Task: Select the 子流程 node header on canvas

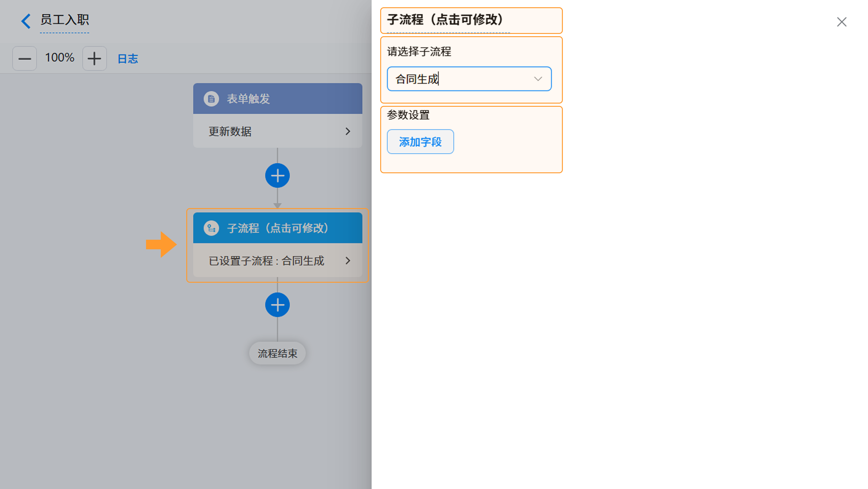Action: point(277,228)
